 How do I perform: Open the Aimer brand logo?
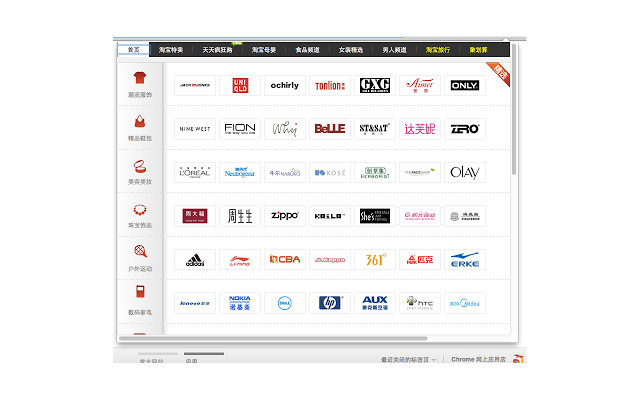coord(420,85)
